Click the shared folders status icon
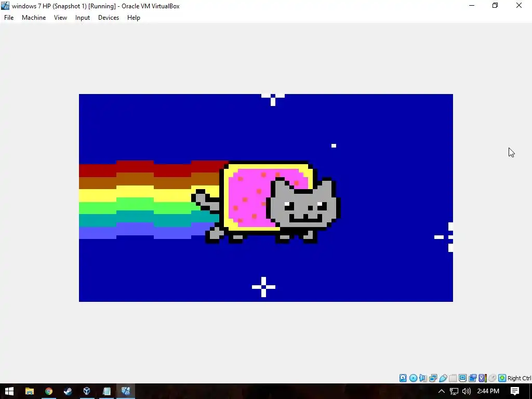 click(x=453, y=378)
